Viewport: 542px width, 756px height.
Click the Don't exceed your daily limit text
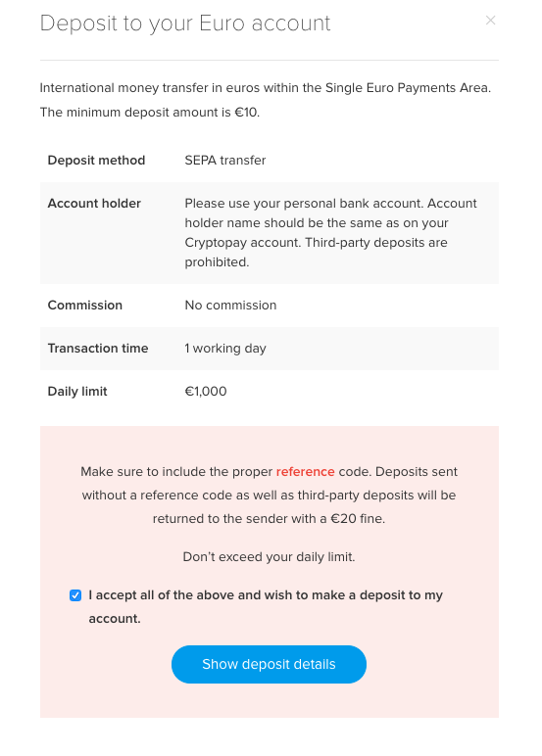coord(269,557)
